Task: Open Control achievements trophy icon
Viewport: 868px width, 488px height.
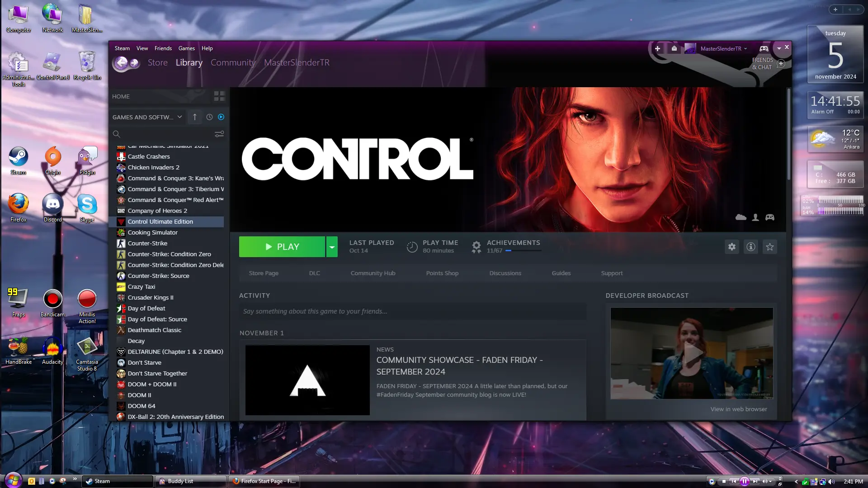Action: 476,247
